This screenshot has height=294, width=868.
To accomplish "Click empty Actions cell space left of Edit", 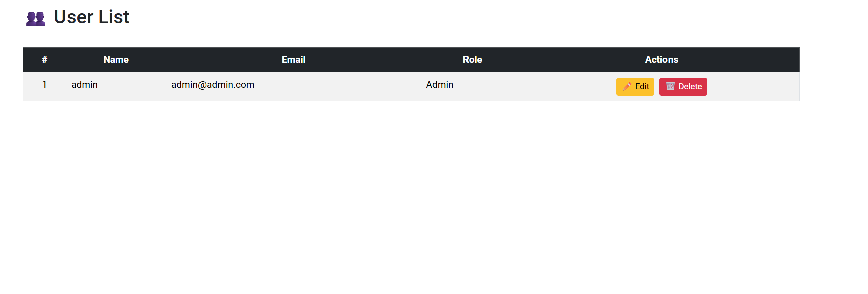I will 569,87.
